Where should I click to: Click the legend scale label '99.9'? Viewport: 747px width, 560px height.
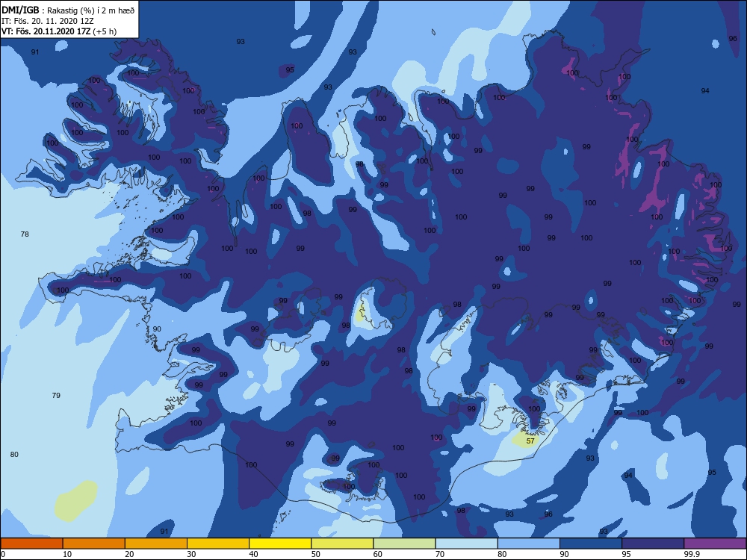[692, 554]
